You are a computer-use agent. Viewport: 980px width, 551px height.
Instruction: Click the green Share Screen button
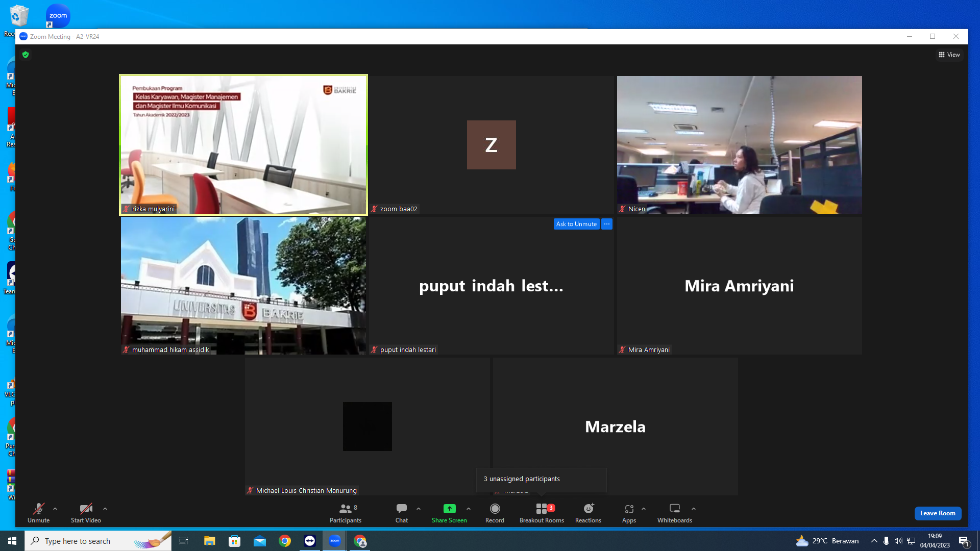pos(449,513)
